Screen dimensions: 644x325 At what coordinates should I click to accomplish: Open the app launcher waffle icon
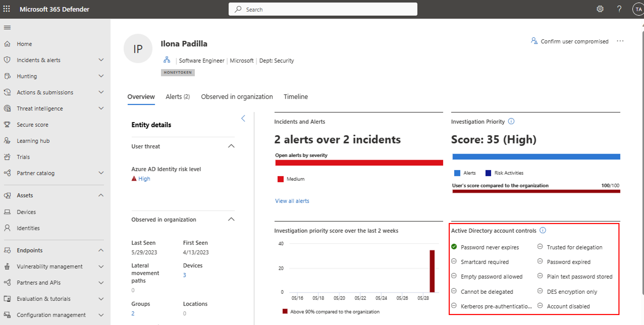(7, 9)
